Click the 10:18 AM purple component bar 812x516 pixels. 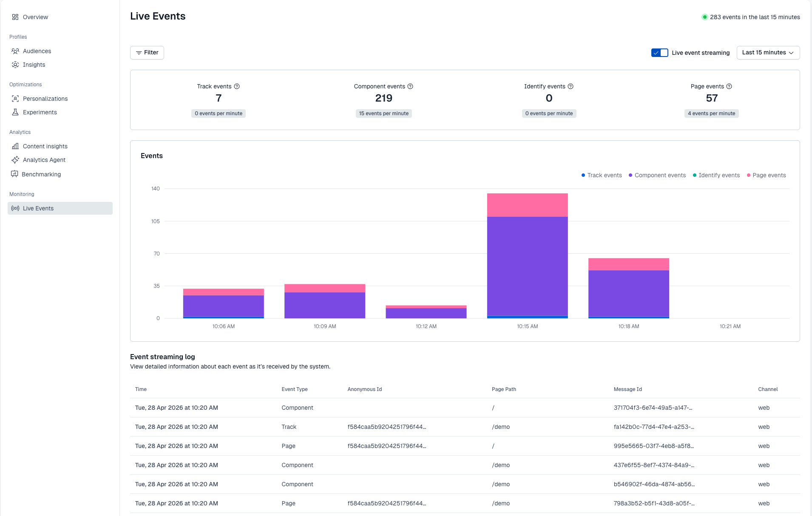point(628,293)
